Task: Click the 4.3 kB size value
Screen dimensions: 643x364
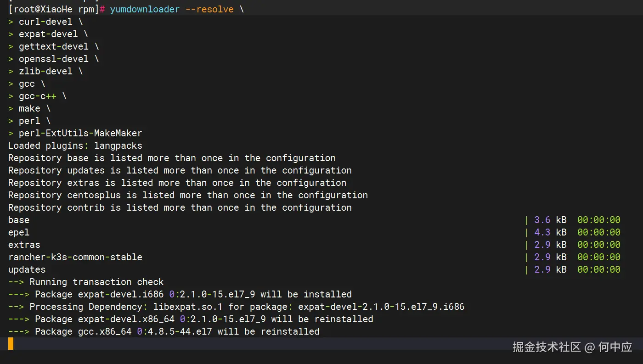Action: pyautogui.click(x=550, y=232)
